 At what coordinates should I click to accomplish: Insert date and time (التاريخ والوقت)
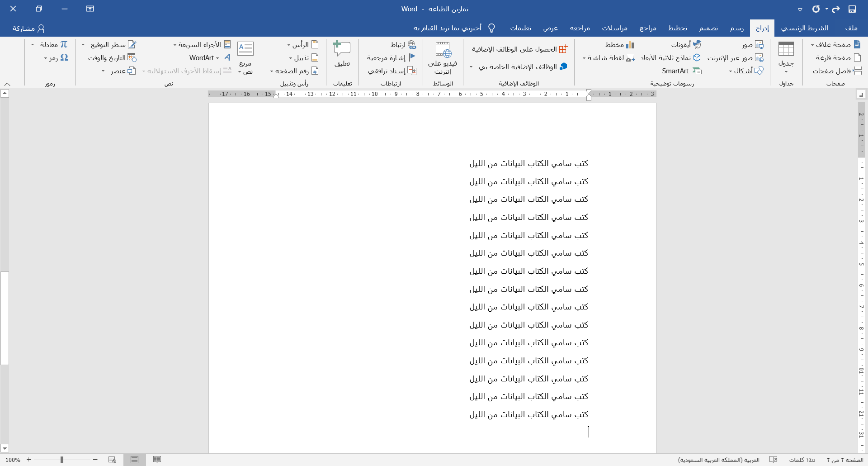coord(132,58)
